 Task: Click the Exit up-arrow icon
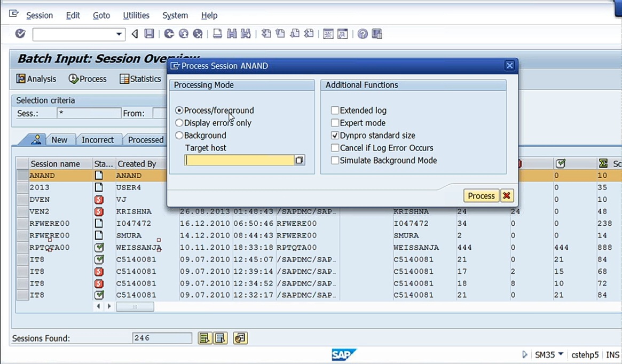coord(183,34)
